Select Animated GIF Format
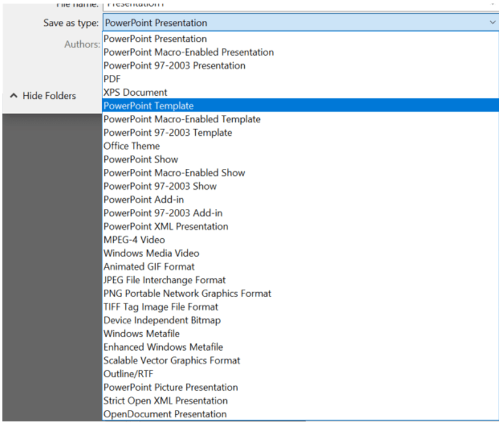Image resolution: width=504 pixels, height=425 pixels. 149,266
